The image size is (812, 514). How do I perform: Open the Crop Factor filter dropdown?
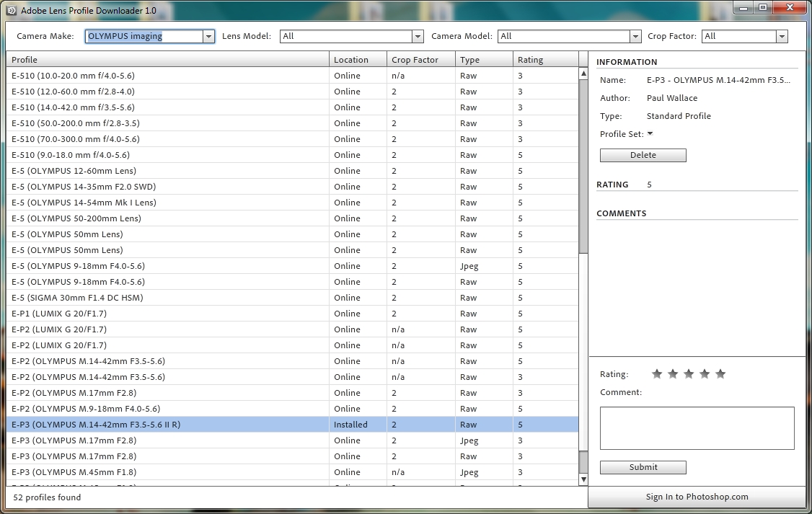point(782,36)
